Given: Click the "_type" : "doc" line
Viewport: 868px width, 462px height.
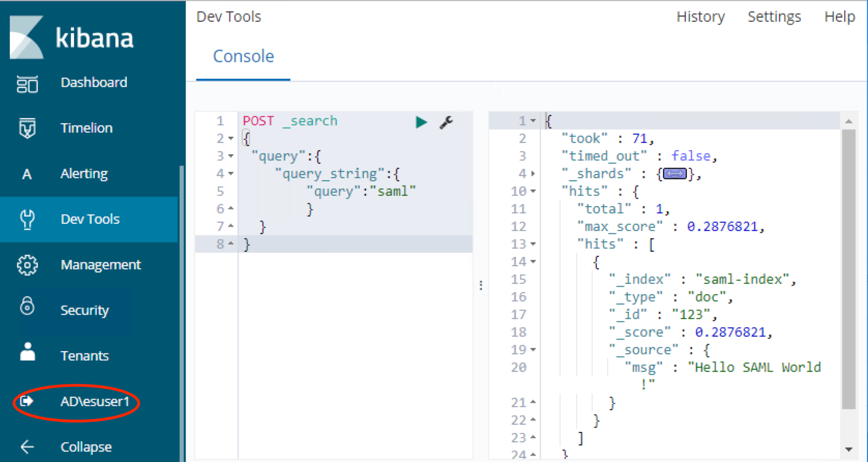Looking at the screenshot, I should (671, 297).
